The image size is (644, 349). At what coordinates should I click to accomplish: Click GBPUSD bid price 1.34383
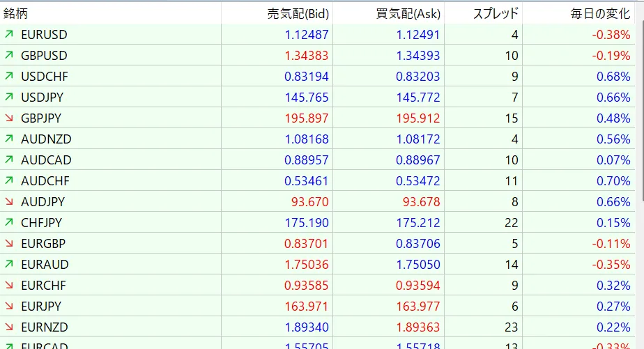click(307, 56)
